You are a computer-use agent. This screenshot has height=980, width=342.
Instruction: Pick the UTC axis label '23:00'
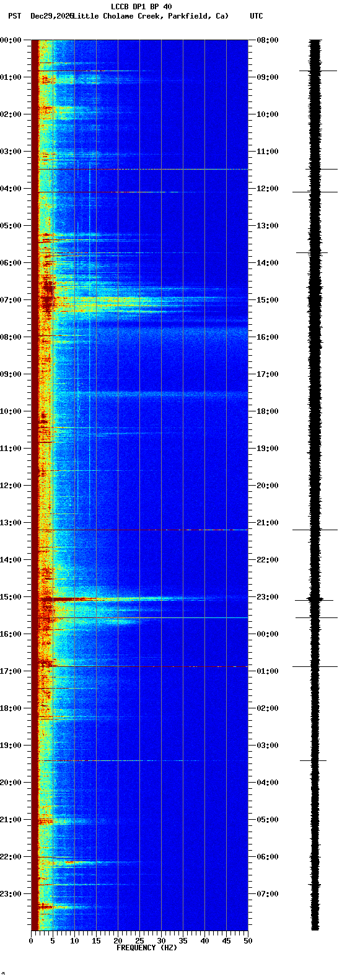pyautogui.click(x=268, y=597)
